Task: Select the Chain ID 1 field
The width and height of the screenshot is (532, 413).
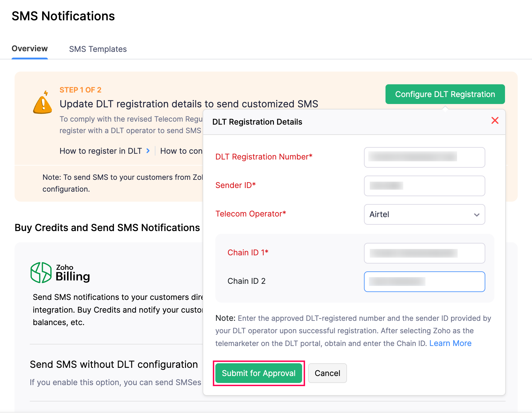Action: pos(424,253)
